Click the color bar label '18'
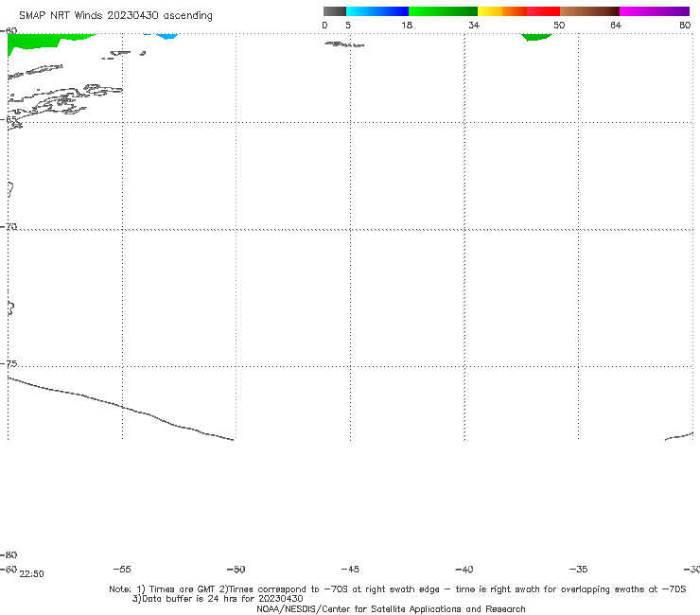Image resolution: width=700 pixels, height=615 pixels. pos(407,25)
